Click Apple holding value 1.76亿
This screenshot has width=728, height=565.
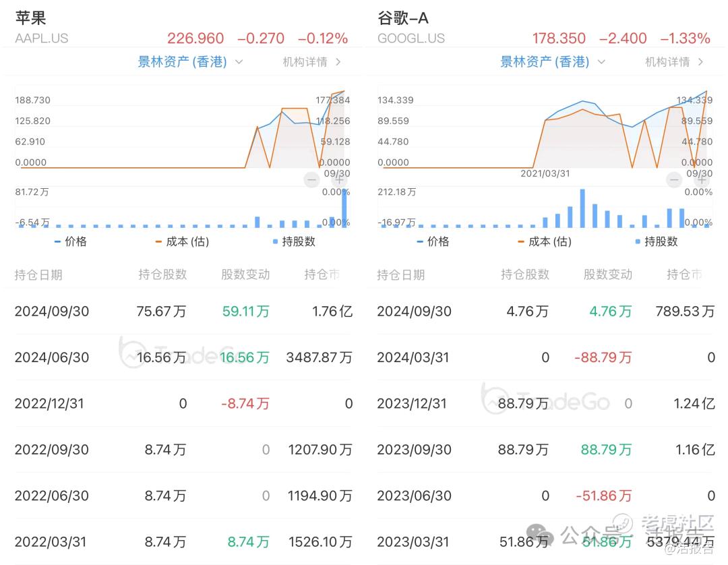point(332,311)
